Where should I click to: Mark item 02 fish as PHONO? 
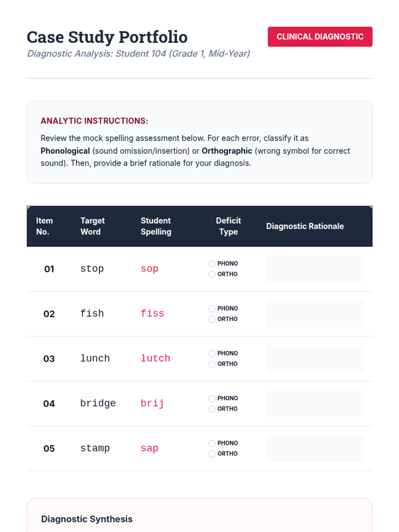(x=212, y=309)
